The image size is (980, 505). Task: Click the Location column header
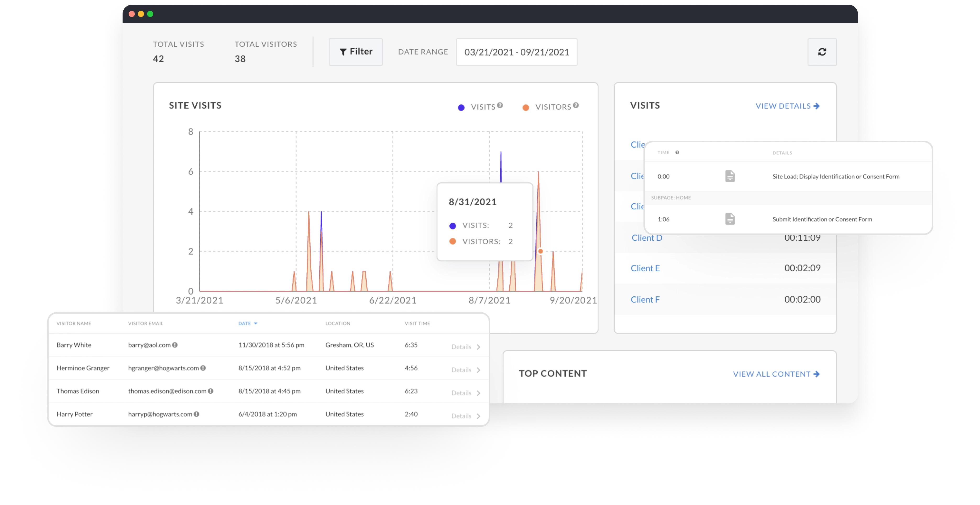(x=338, y=323)
